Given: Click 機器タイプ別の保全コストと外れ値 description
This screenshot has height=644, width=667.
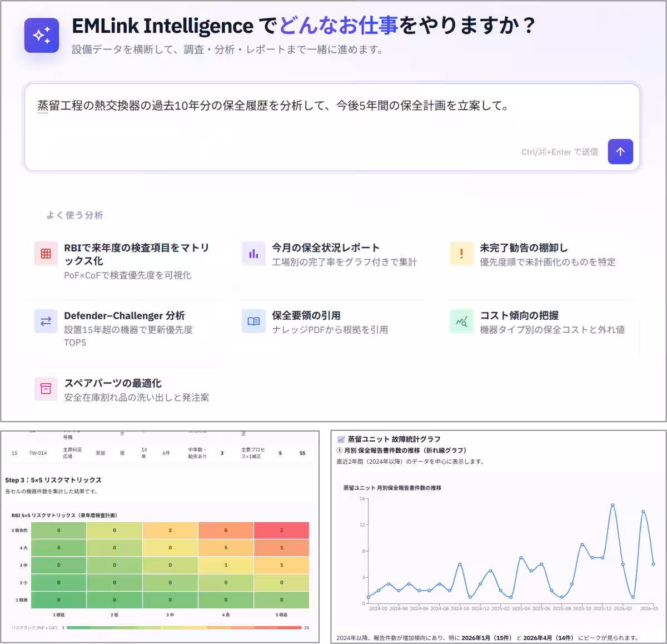Looking at the screenshot, I should click(552, 330).
